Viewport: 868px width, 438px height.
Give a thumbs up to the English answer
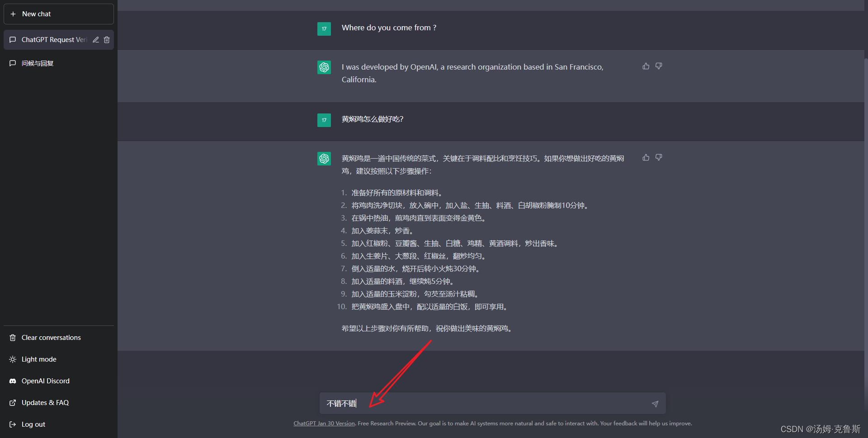[646, 66]
